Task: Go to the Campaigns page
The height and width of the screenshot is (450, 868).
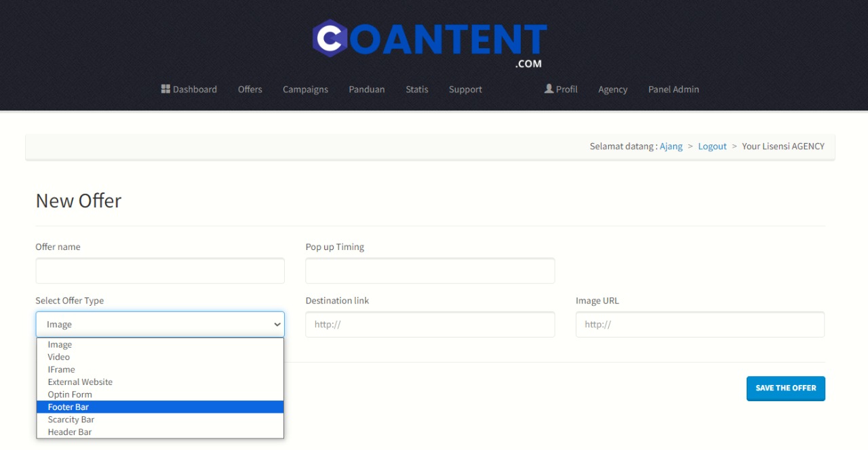Action: (305, 89)
